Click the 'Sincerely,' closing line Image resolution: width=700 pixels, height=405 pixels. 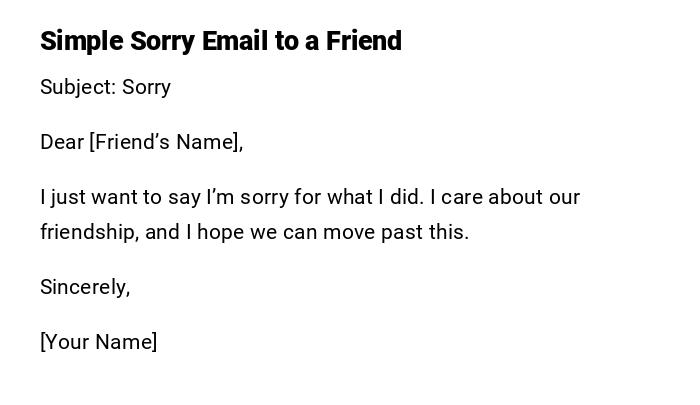pyautogui.click(x=85, y=287)
